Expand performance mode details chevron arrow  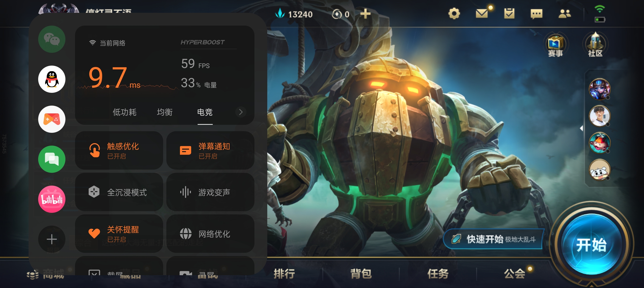pos(241,112)
